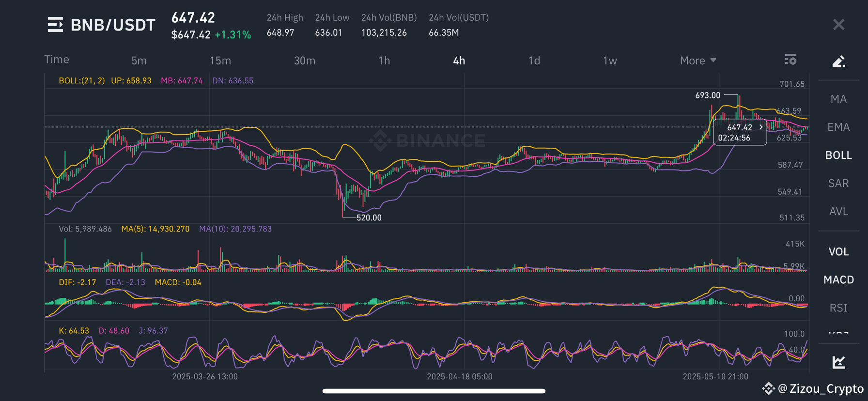Tap the D: 48.60 KDJ label
This screenshot has height=401, width=868.
(114, 331)
